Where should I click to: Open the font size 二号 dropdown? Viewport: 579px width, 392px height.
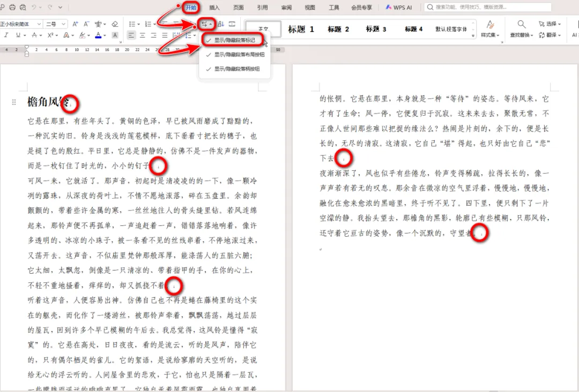point(63,24)
